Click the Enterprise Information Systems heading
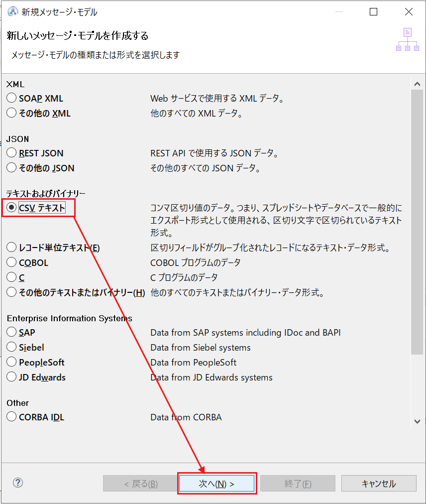426x504 pixels. (69, 318)
